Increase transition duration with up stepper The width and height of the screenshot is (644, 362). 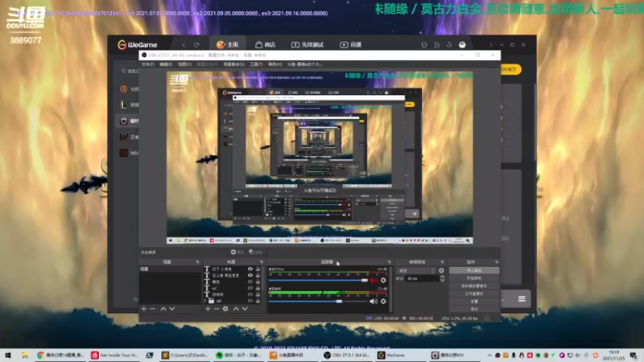tap(442, 277)
